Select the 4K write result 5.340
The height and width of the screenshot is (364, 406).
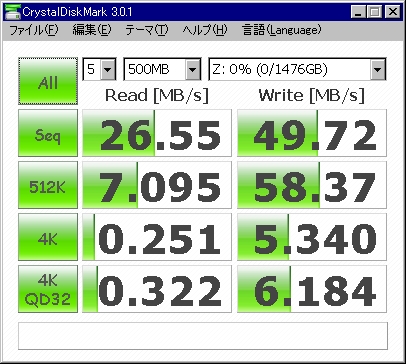tap(312, 237)
